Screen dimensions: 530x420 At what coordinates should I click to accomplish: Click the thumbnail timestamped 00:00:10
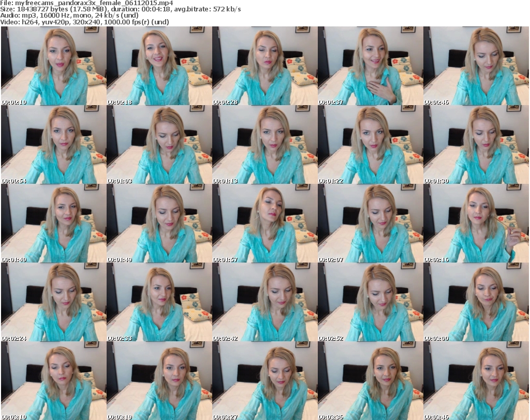tap(53, 66)
